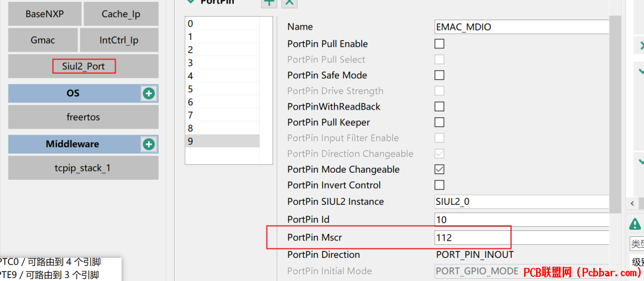Viewport: 644px width, 281px height.
Task: Open the Siul2_Port driver
Action: click(83, 66)
